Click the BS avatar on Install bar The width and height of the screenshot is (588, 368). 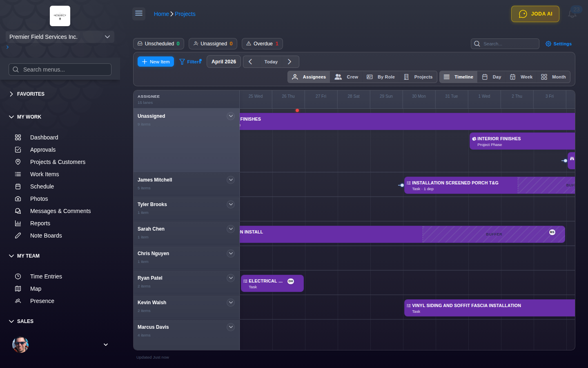pos(552,232)
